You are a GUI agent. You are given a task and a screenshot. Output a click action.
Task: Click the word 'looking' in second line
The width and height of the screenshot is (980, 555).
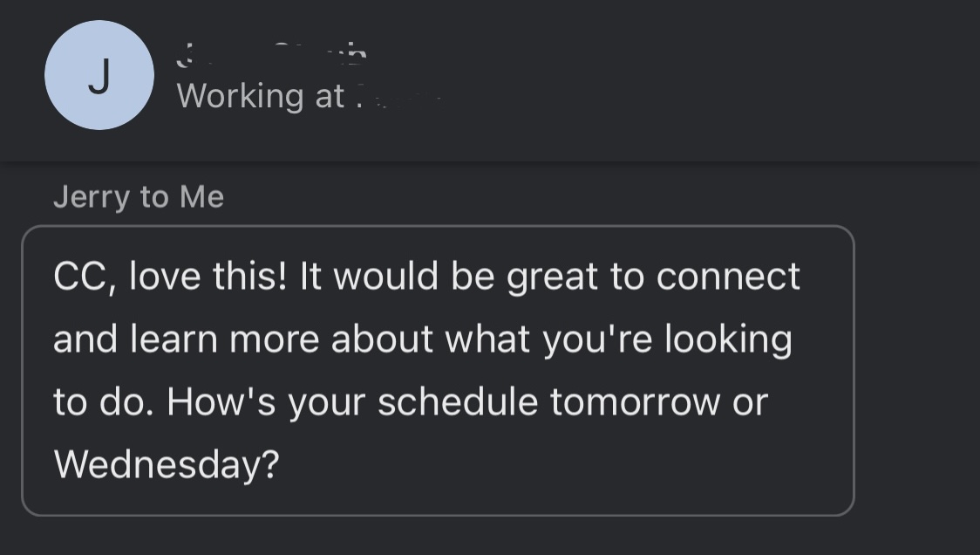tap(728, 339)
